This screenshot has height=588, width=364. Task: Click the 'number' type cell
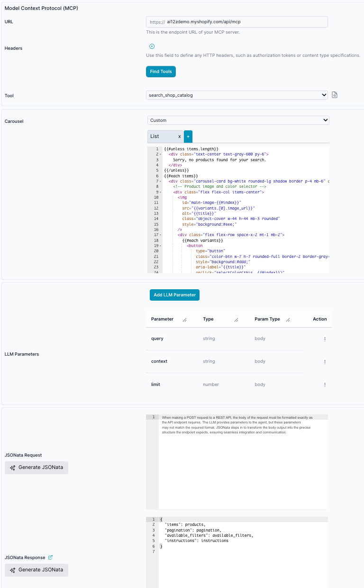coord(211,384)
